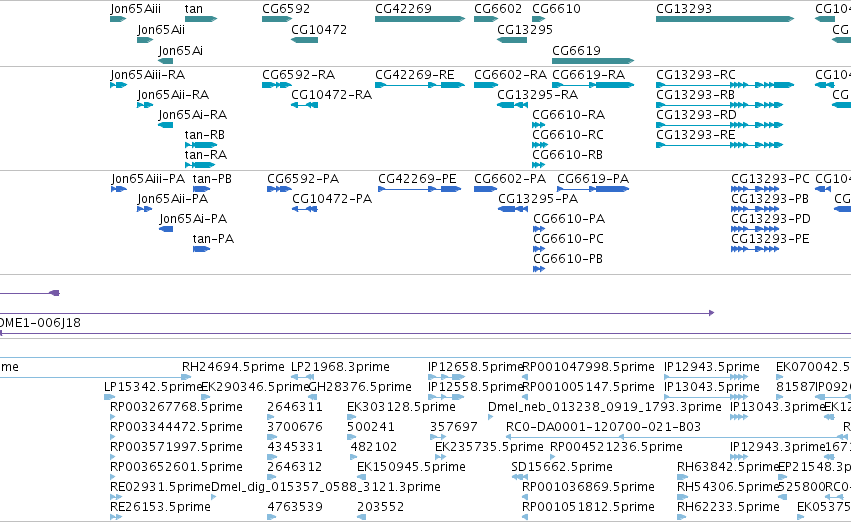
Task: Select EST label LP21968.3prime
Action: tap(340, 367)
